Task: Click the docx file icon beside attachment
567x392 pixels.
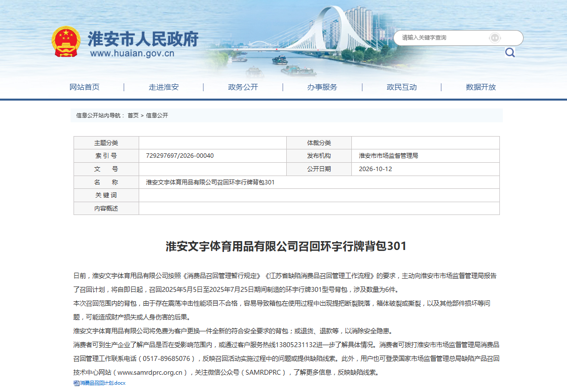Action: pos(76,383)
